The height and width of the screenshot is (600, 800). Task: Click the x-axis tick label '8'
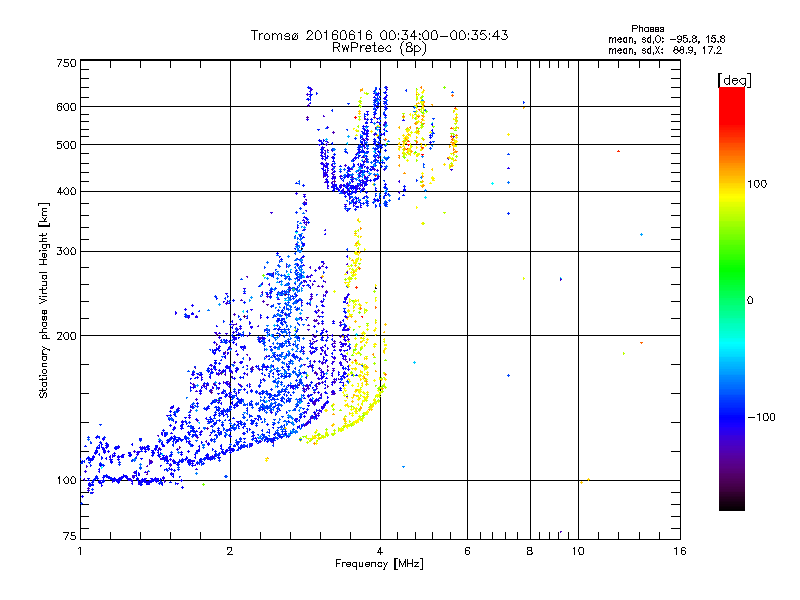[x=530, y=551]
